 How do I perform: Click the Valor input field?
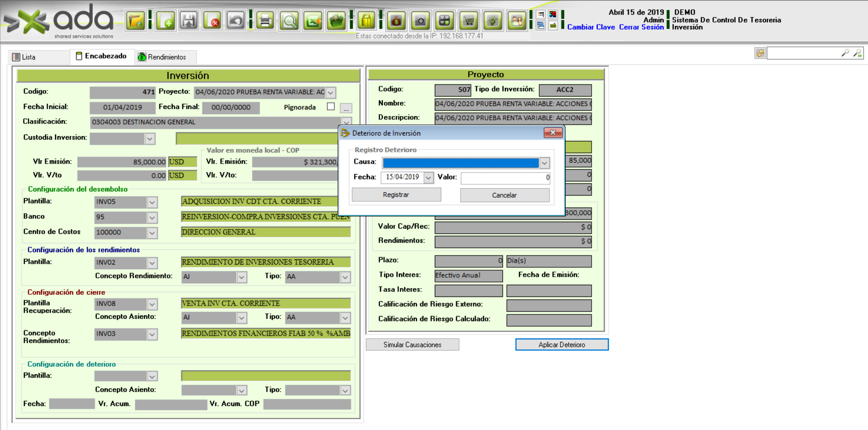(x=505, y=177)
